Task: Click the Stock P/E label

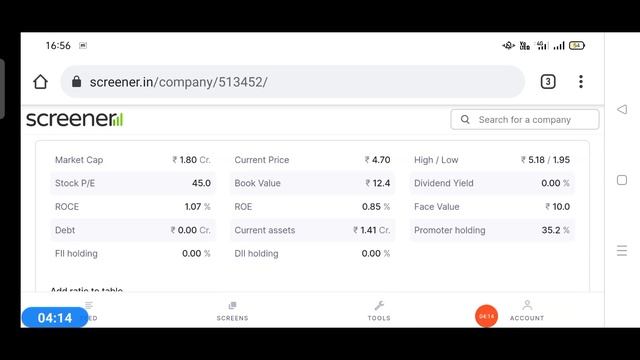Action: tap(75, 183)
